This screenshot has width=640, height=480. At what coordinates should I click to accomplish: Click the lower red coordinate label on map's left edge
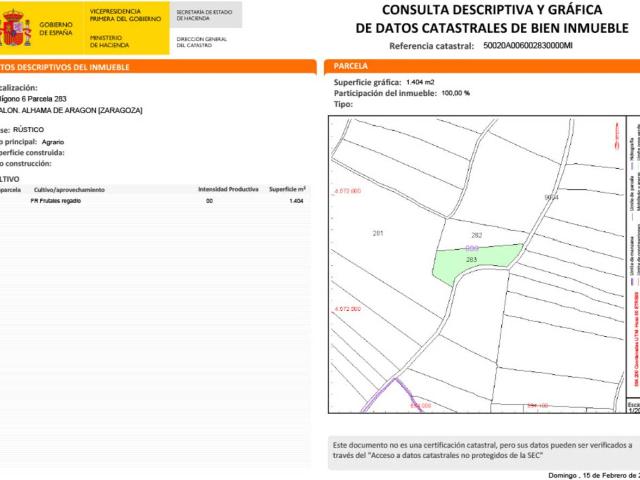click(x=348, y=309)
